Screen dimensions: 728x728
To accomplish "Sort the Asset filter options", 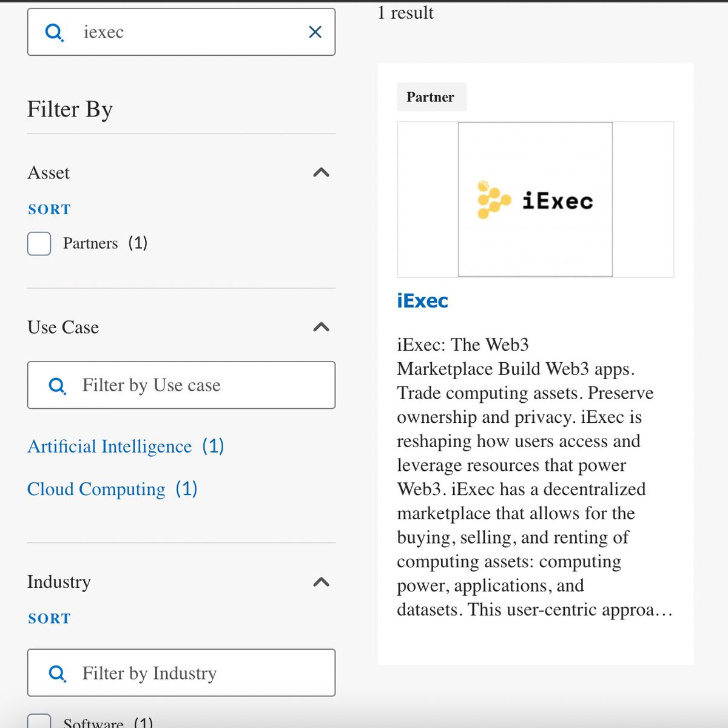I will point(49,209).
